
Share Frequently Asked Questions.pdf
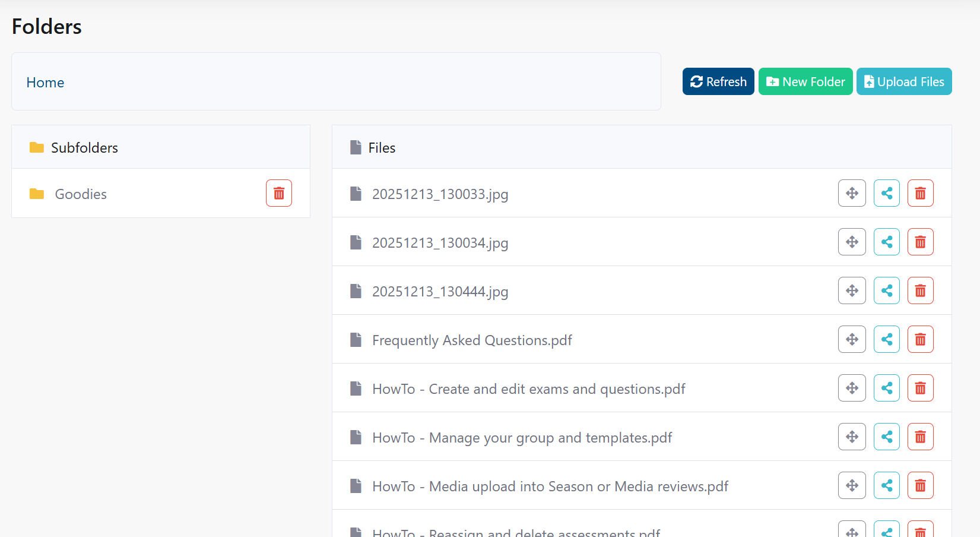pyautogui.click(x=886, y=339)
